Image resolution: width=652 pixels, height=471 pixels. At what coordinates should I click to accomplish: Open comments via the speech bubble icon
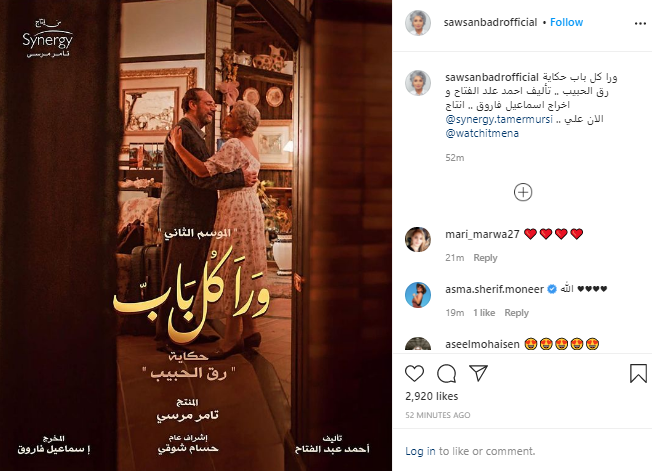[x=446, y=373]
